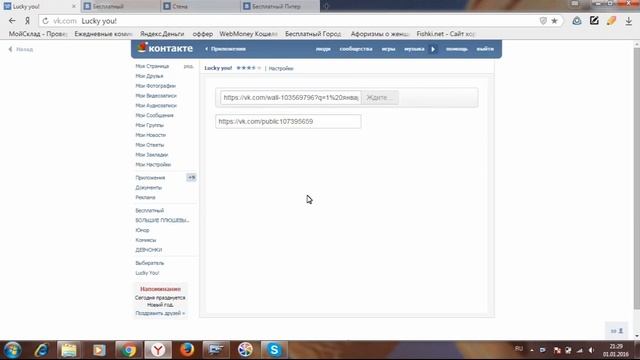Image resolution: width=640 pixels, height=360 pixels.
Task: Open the app 'Настройки' link
Action: pyautogui.click(x=281, y=68)
